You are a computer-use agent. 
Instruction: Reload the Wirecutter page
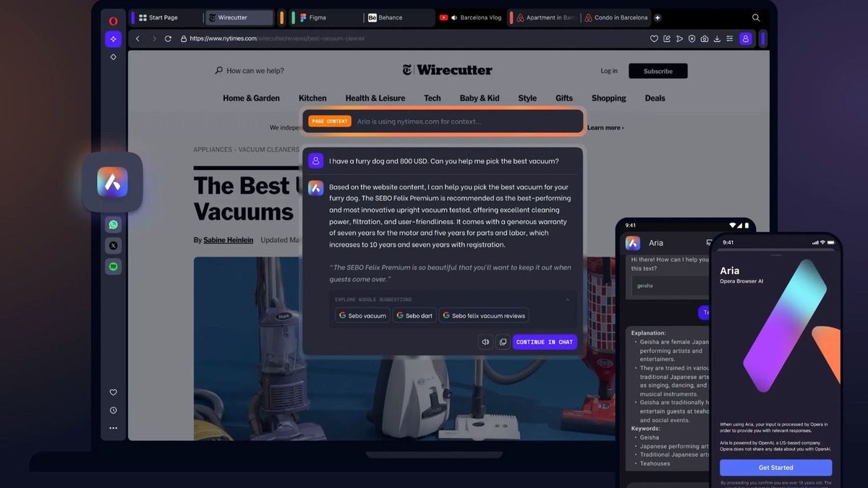click(169, 38)
